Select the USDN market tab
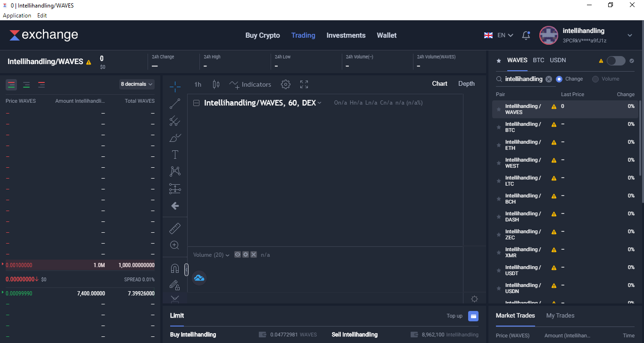This screenshot has height=343, width=644. (x=558, y=60)
